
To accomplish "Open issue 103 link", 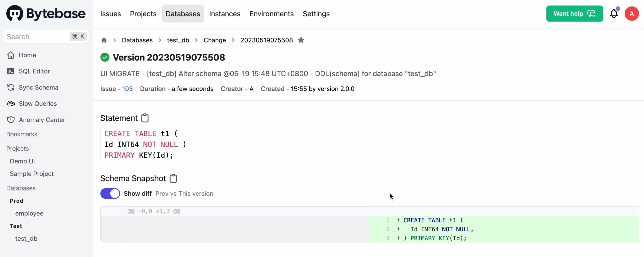I will [127, 89].
